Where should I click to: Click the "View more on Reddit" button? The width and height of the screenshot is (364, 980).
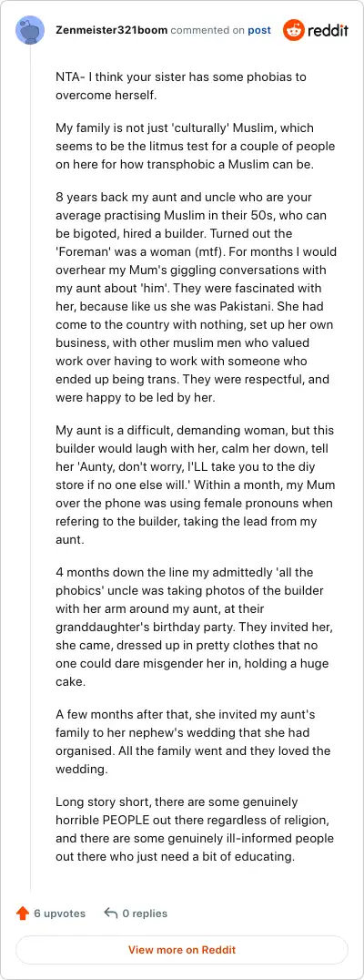tap(182, 949)
